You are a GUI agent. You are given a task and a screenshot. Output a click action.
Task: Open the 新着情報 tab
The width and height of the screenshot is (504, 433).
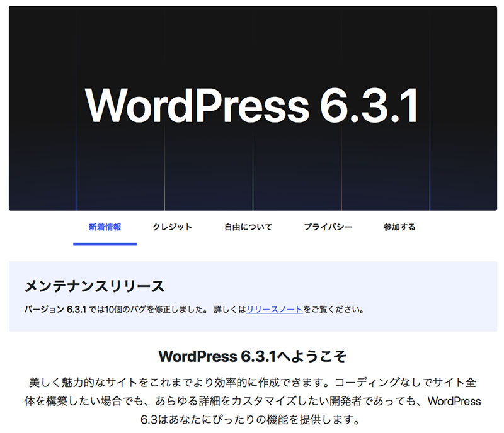tap(105, 227)
